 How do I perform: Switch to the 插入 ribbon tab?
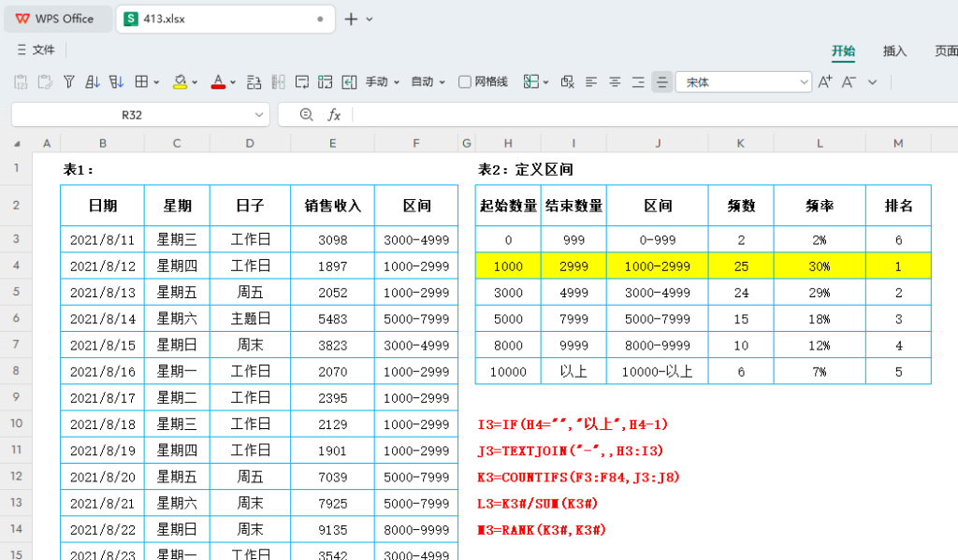point(894,51)
